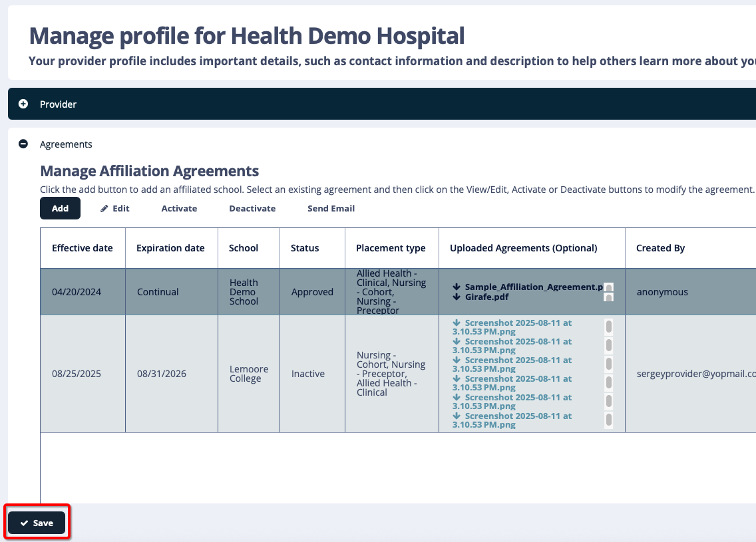The image size is (756, 542).
Task: Select the 04/20/2024 effective date cell
Action: pos(83,292)
